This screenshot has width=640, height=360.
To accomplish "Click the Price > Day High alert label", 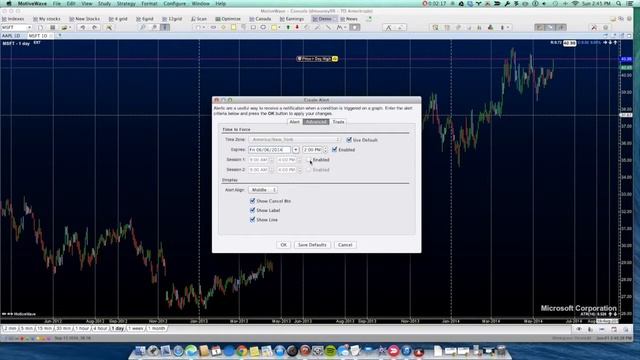I will pyautogui.click(x=317, y=59).
